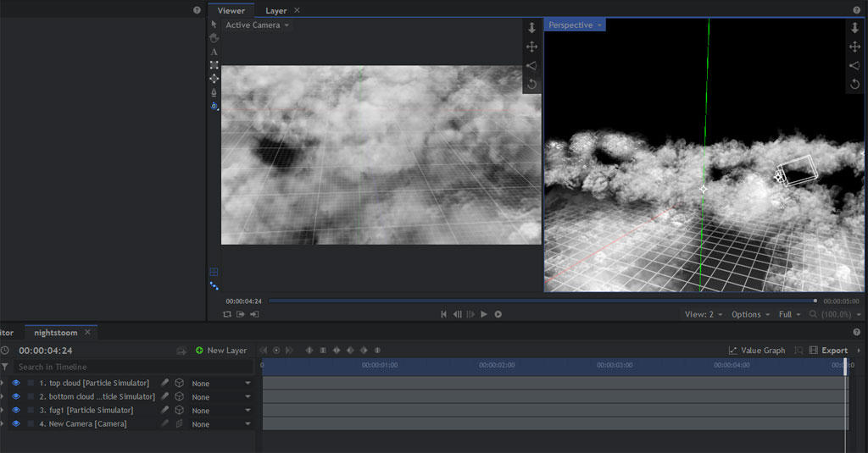Hide the bottom cloud layer

tap(15, 397)
